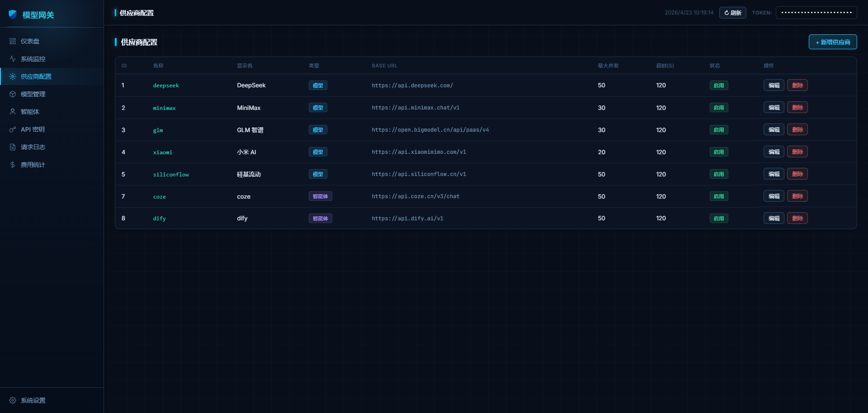Navigate to API 密钥 page
The height and width of the screenshot is (413, 868).
click(x=52, y=129)
